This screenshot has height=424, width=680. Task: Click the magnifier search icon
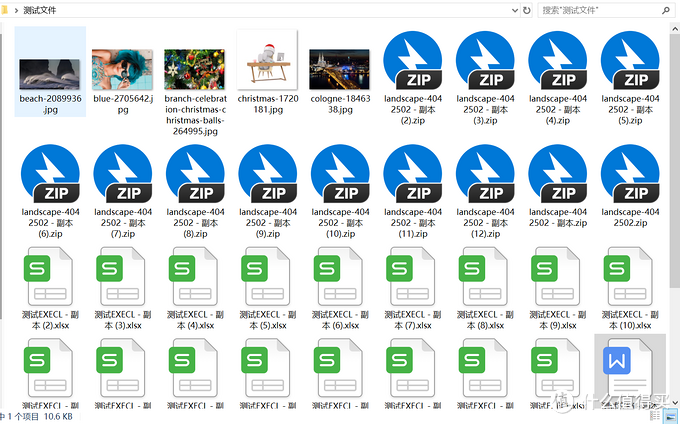pos(666,10)
